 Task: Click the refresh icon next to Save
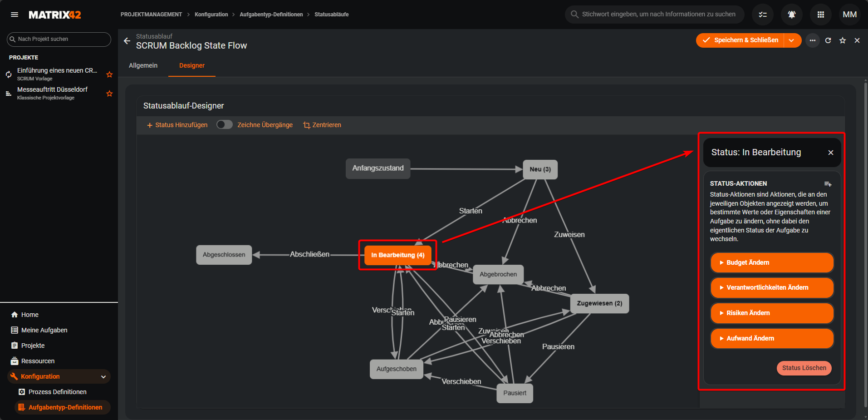[x=828, y=40]
